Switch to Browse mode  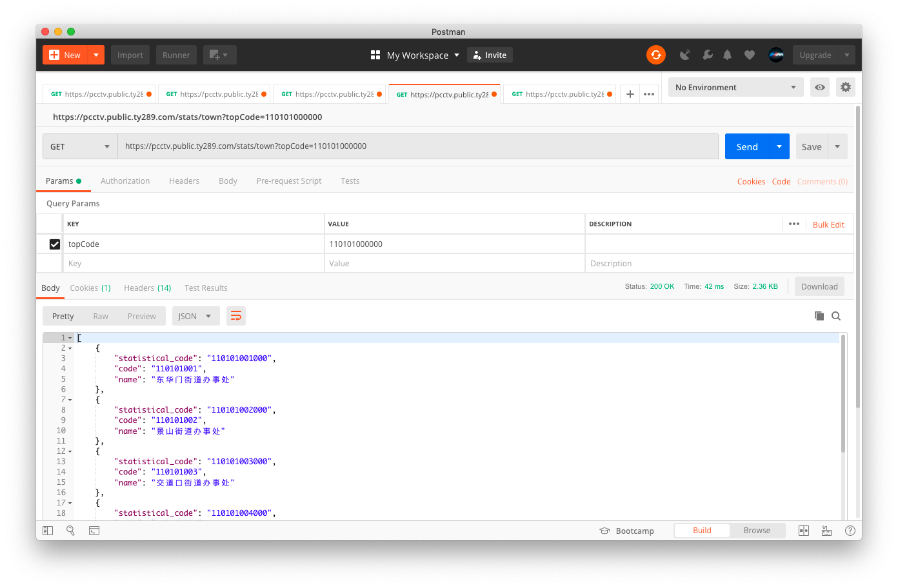point(757,531)
